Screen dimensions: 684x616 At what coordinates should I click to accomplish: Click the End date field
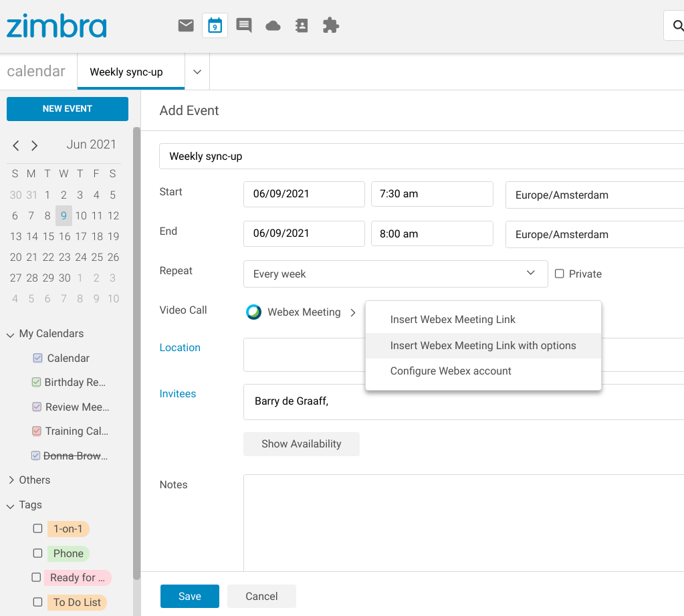(x=304, y=233)
